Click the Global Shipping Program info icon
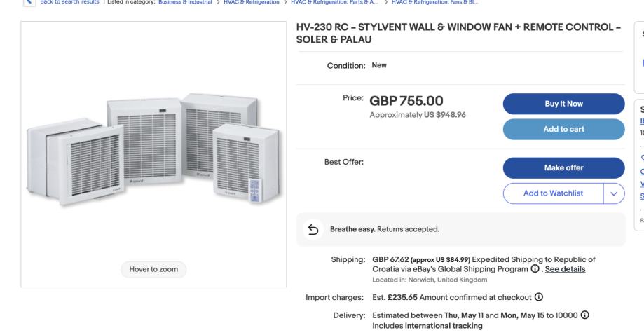Screen dimensions: 644x335 (x=537, y=269)
